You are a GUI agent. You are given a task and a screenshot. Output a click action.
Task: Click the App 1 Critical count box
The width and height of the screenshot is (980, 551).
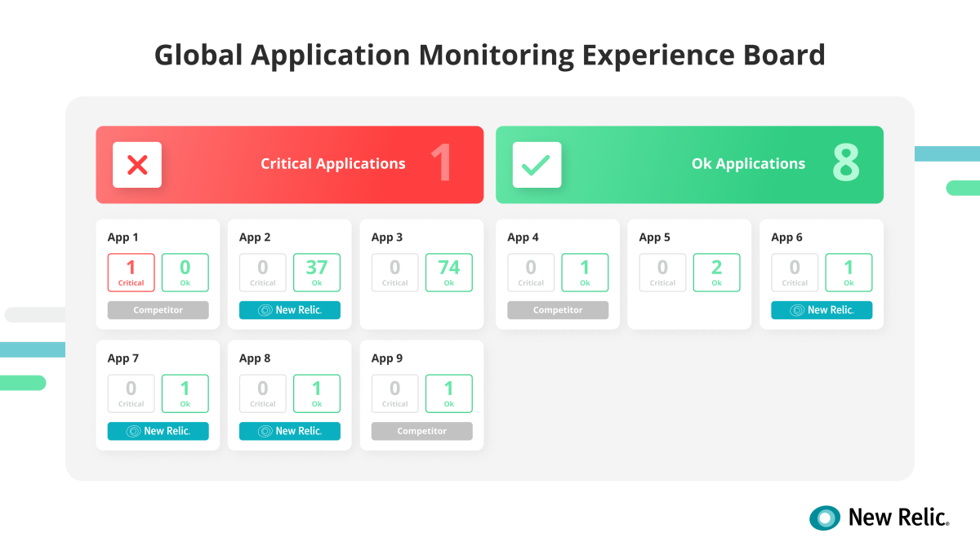click(131, 273)
